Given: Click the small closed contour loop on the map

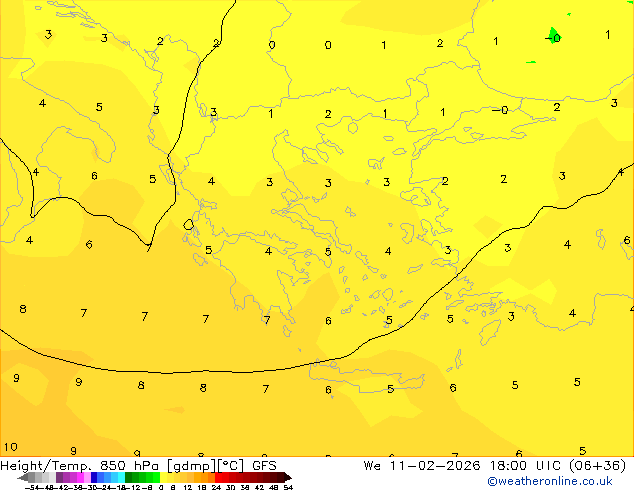Looking at the screenshot, I should click(x=188, y=224).
